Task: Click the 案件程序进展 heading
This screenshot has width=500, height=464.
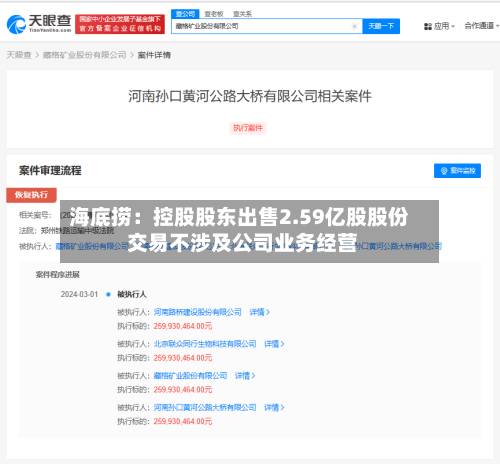Action: [58, 275]
